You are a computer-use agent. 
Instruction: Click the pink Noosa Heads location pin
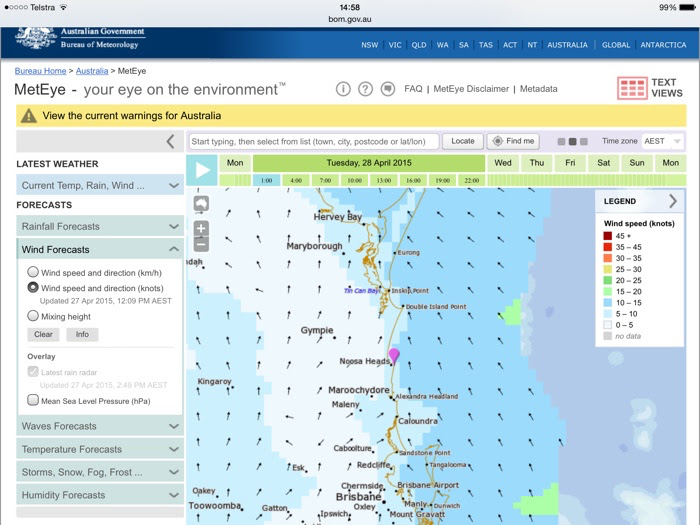coord(393,356)
